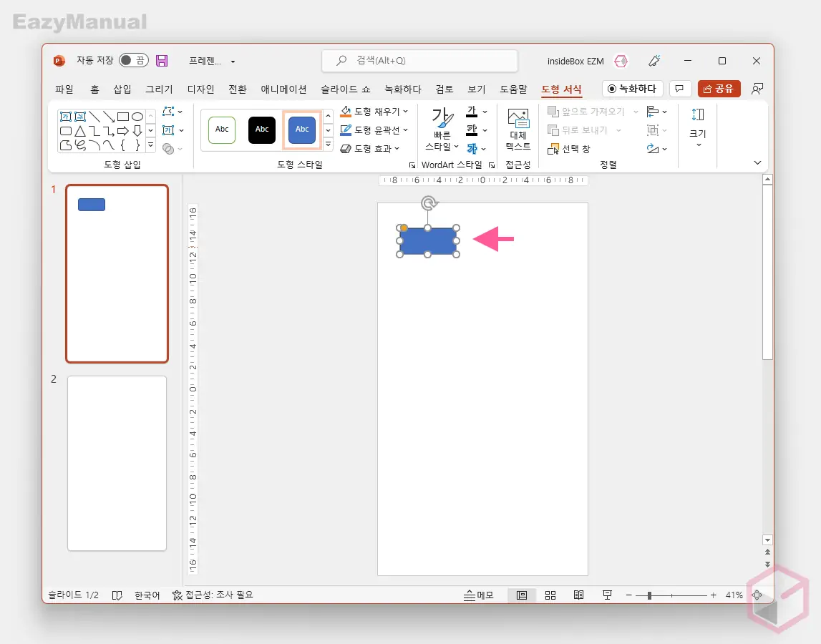Open the Insert (삽입) tab
The height and width of the screenshot is (644, 821).
tap(122, 89)
